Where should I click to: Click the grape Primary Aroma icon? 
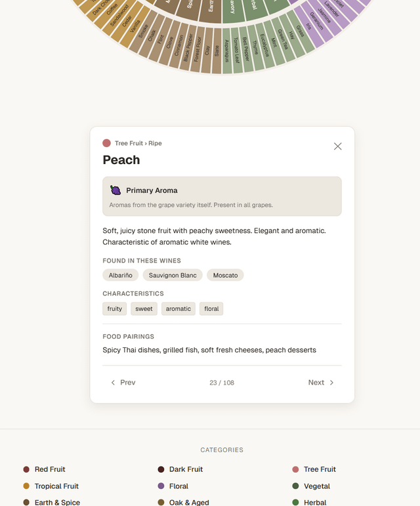(115, 190)
